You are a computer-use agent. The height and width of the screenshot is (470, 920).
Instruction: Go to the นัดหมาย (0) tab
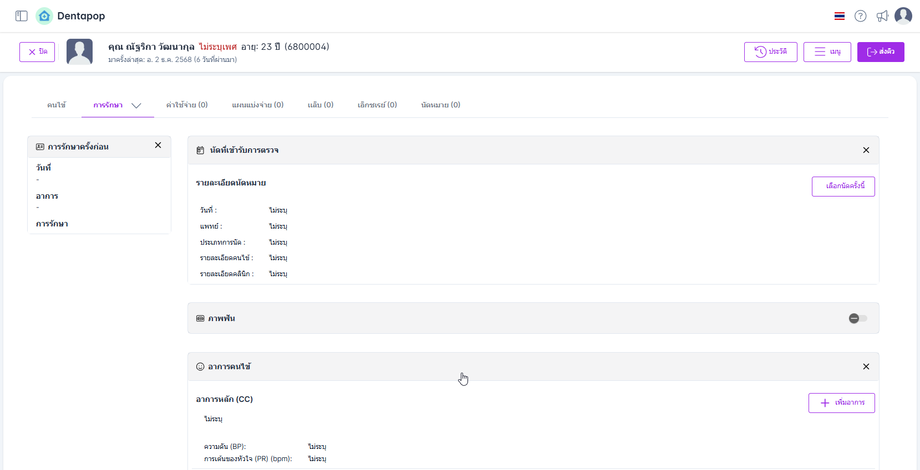440,105
